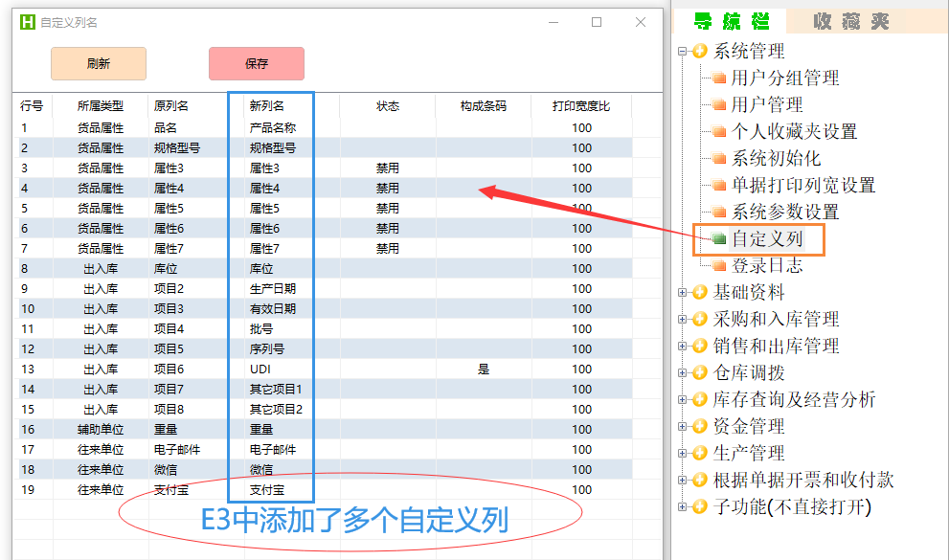Click the icon beside 用户管理
The image size is (949, 560).
pyautogui.click(x=719, y=104)
